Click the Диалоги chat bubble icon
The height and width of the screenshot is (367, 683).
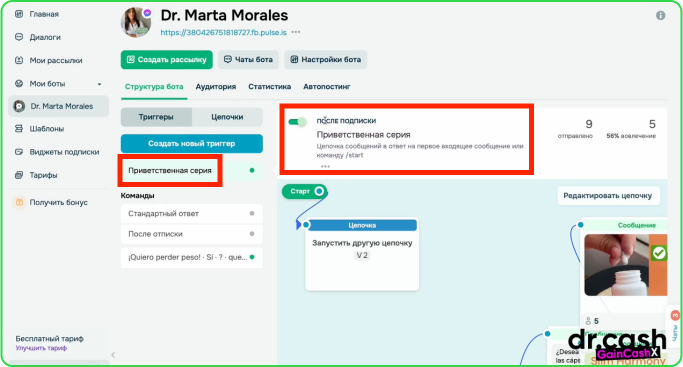(x=19, y=37)
